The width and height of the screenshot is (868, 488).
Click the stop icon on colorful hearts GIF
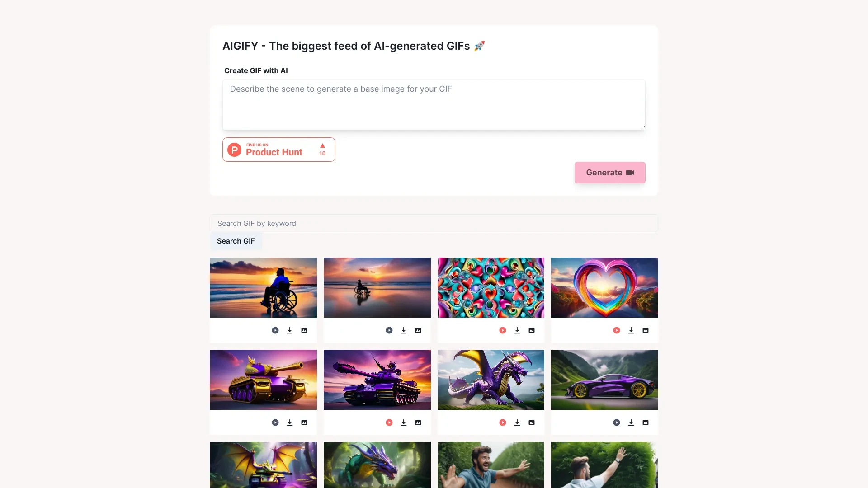pos(503,330)
